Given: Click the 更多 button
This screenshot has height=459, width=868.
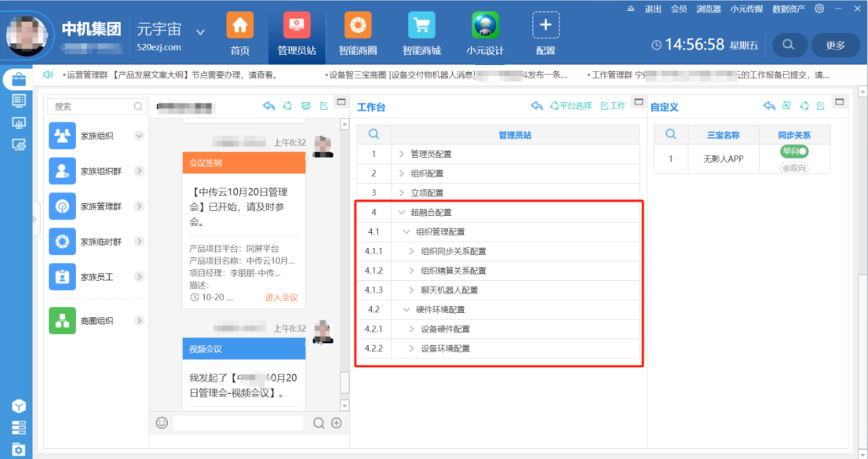Looking at the screenshot, I should pos(835,46).
